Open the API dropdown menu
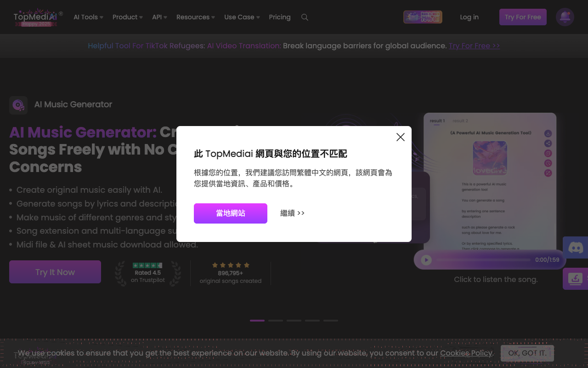 [159, 17]
